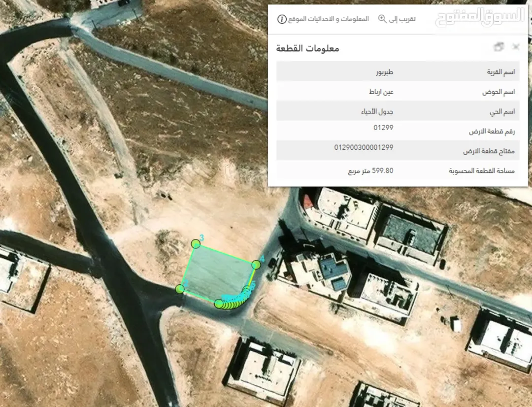
Task: Select the village name value طبربور
Action: pyautogui.click(x=384, y=72)
